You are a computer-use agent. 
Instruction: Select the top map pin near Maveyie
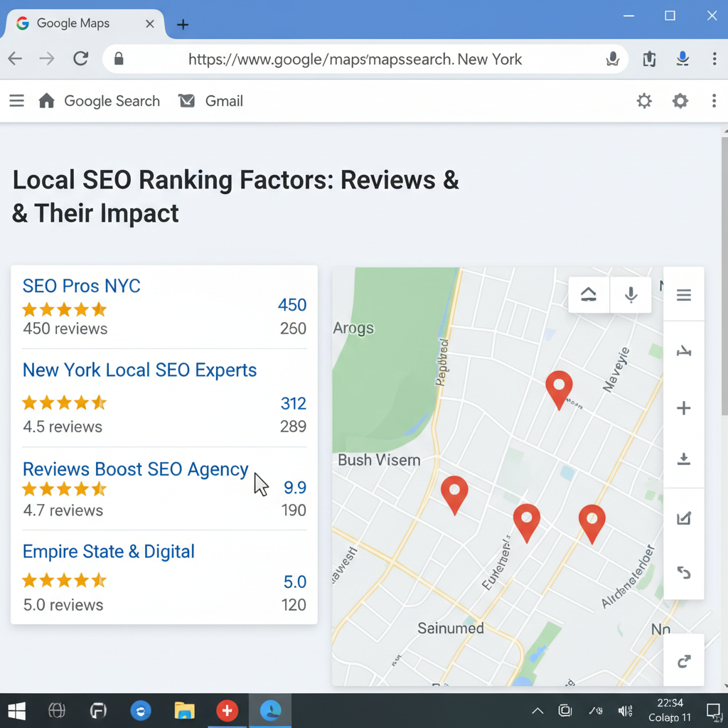click(x=559, y=389)
